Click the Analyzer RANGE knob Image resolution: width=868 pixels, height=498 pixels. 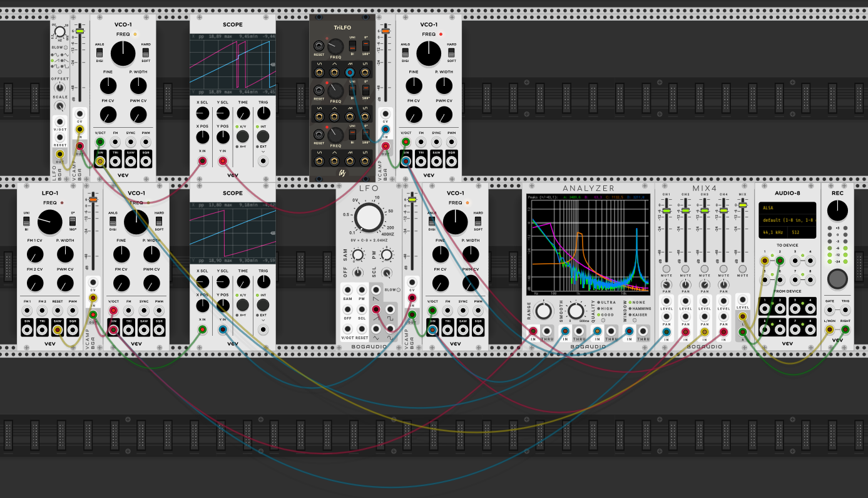pos(544,310)
